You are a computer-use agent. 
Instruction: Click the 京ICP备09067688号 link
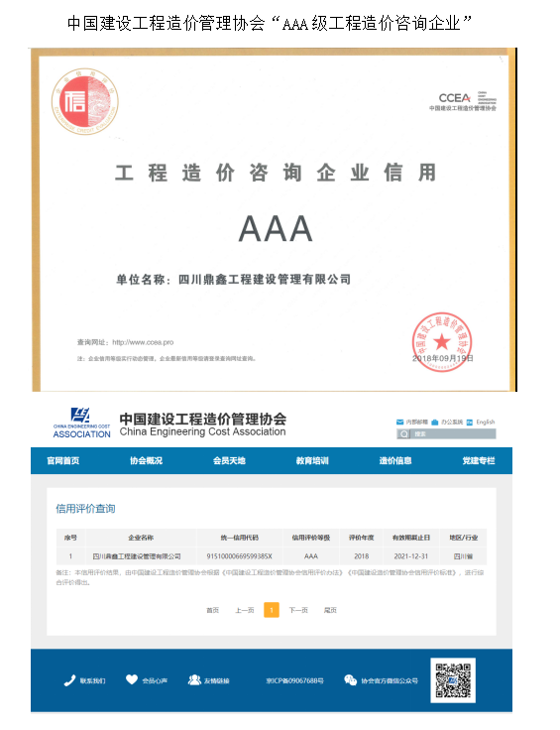295,680
